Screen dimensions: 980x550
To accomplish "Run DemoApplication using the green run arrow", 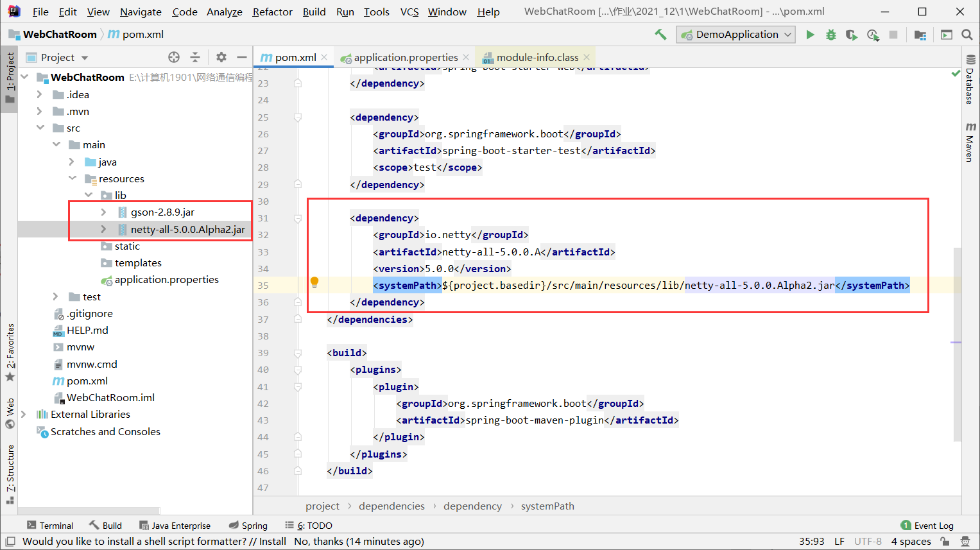I will (x=810, y=34).
